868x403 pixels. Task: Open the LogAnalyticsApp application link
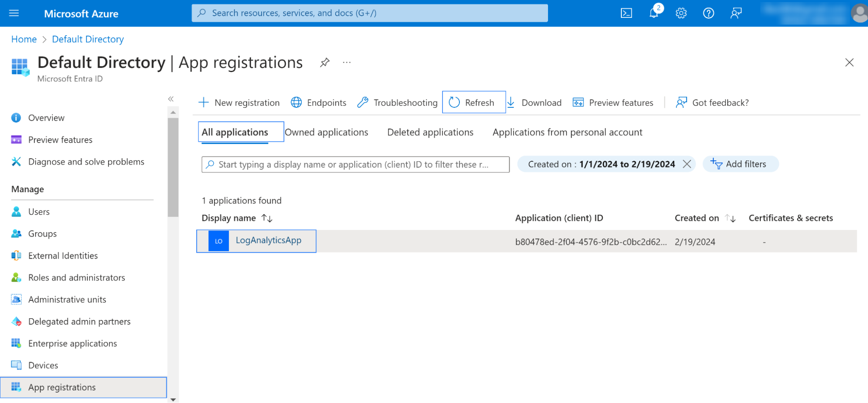pyautogui.click(x=268, y=240)
